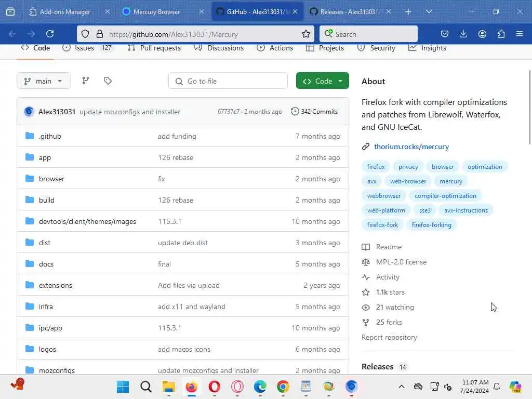Open the Actions tab
This screenshot has height=399, width=532.
click(x=274, y=48)
